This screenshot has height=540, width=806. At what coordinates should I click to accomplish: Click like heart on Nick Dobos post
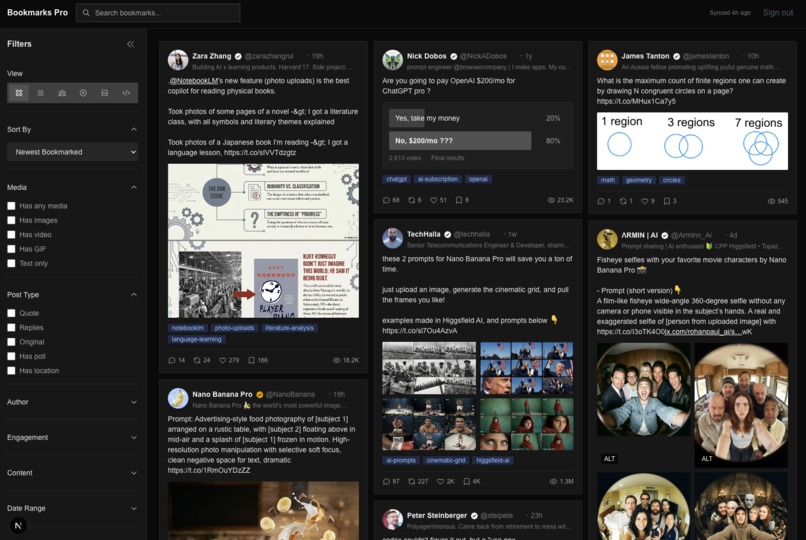point(433,200)
